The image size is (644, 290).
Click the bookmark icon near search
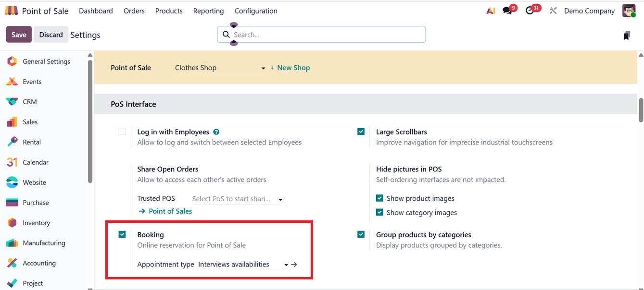coord(626,35)
